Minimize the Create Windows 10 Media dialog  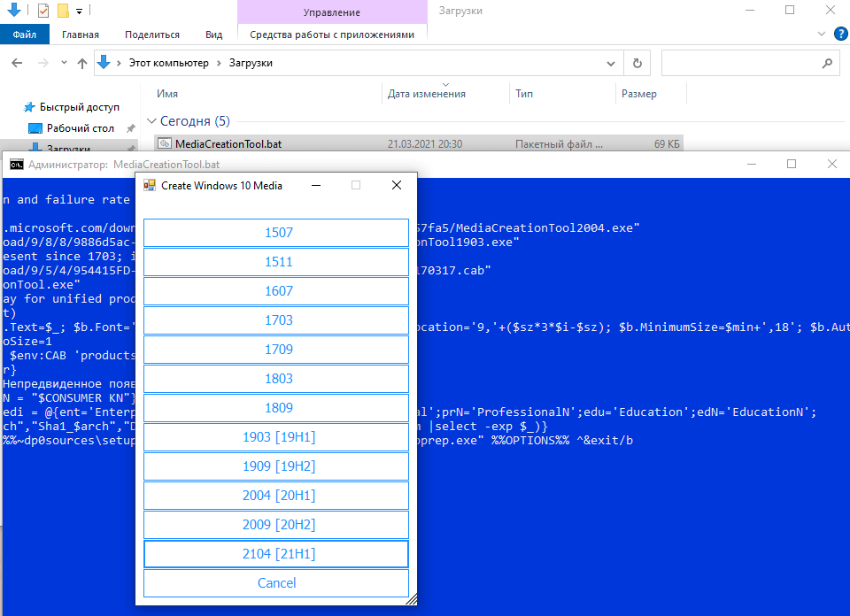316,185
